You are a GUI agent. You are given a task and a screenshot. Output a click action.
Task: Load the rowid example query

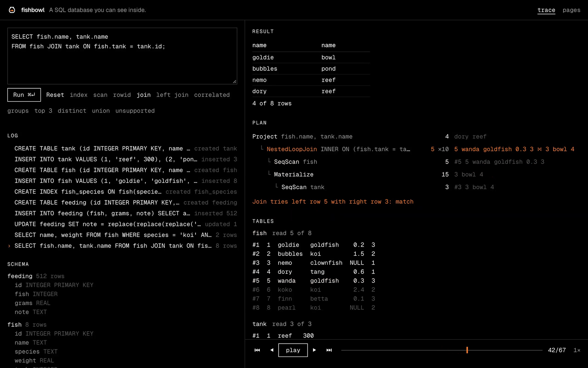[122, 95]
